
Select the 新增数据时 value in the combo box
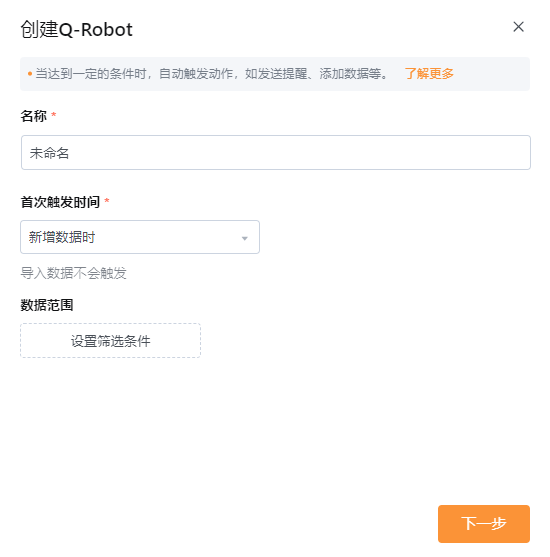tap(62, 237)
